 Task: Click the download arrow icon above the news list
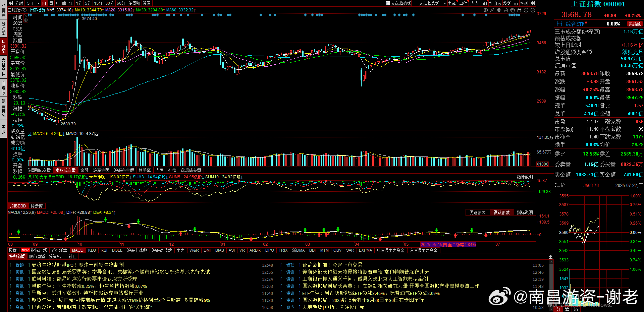click(550, 257)
